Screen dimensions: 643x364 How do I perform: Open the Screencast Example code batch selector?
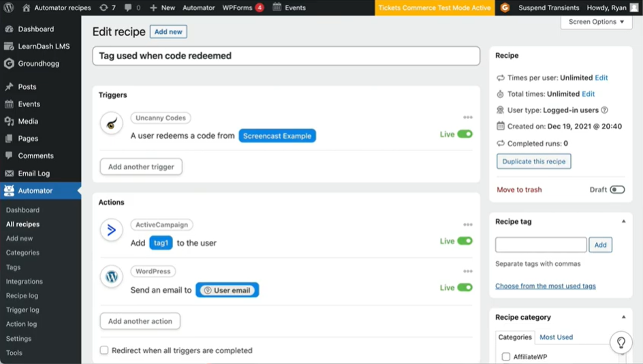(x=277, y=135)
